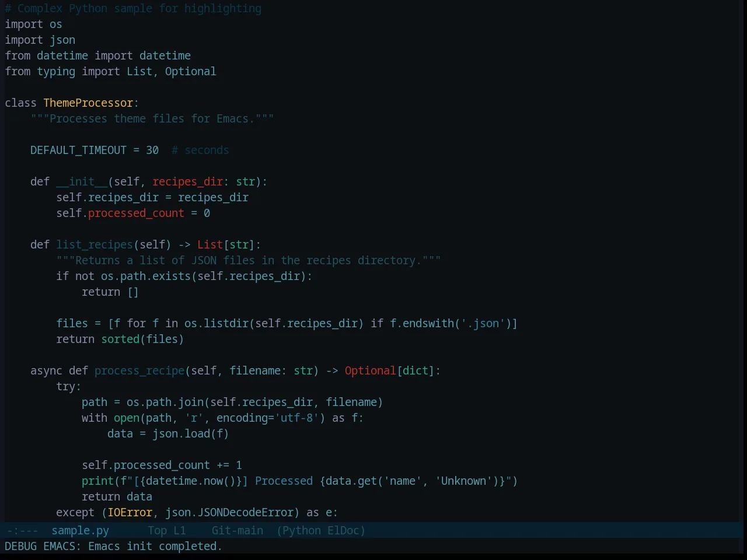Place cursor on 'import os' line
Image resolution: width=747 pixels, height=560 pixels.
(x=33, y=24)
